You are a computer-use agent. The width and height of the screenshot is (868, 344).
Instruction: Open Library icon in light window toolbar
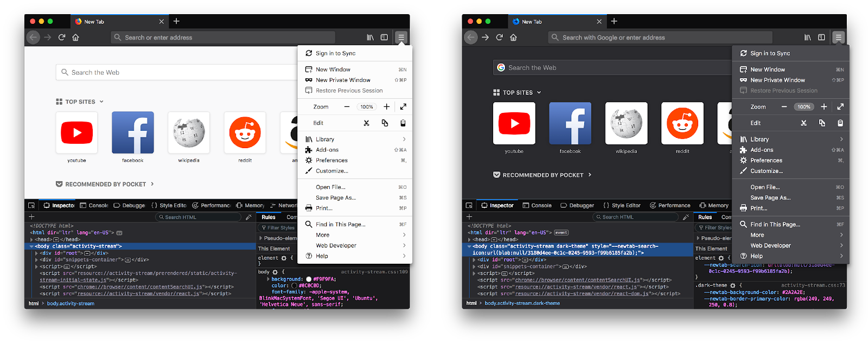click(370, 37)
